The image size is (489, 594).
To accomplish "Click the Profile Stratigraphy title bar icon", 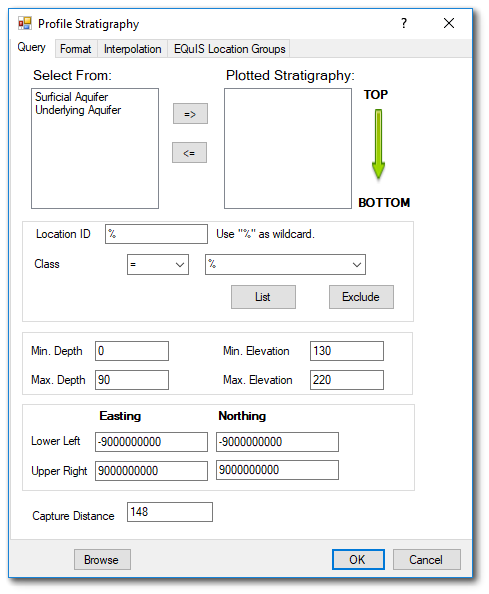I will [x=25, y=23].
